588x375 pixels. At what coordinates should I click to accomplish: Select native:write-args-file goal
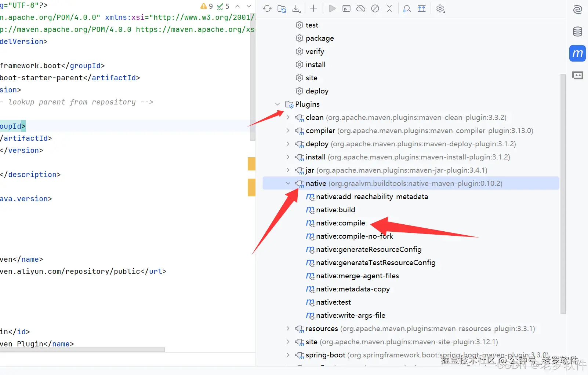point(346,315)
